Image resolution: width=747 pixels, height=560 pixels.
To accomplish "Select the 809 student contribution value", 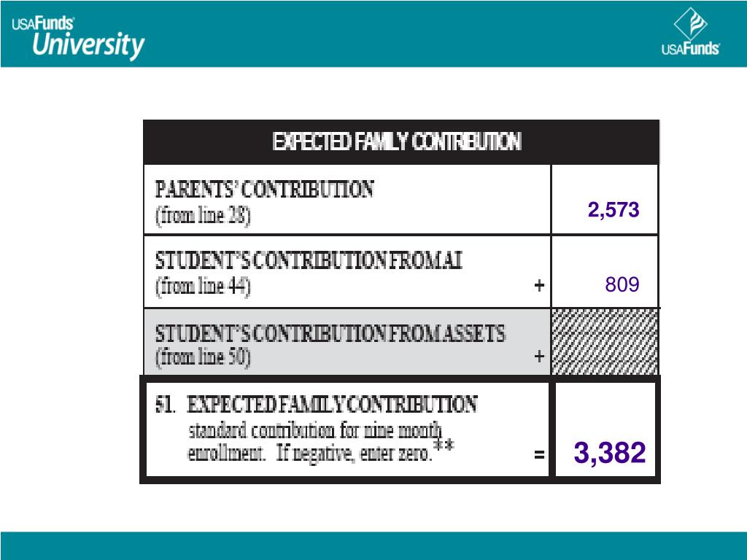I will pyautogui.click(x=622, y=284).
